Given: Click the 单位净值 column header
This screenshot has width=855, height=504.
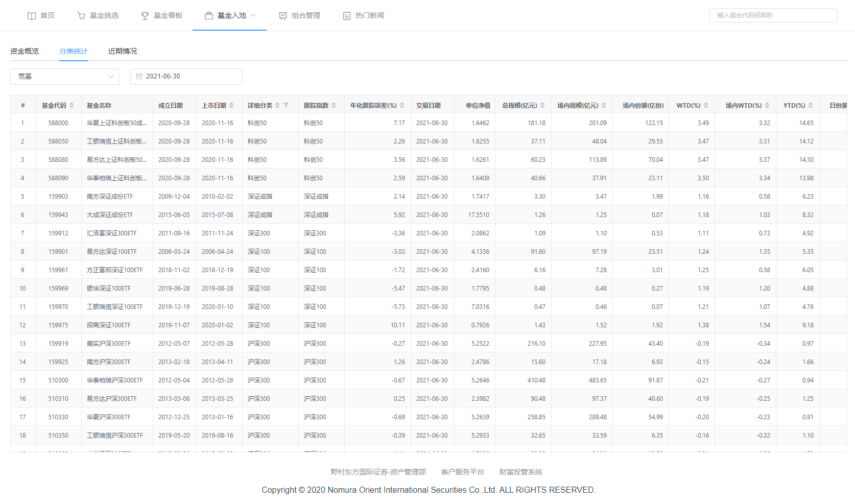Looking at the screenshot, I should tap(478, 105).
